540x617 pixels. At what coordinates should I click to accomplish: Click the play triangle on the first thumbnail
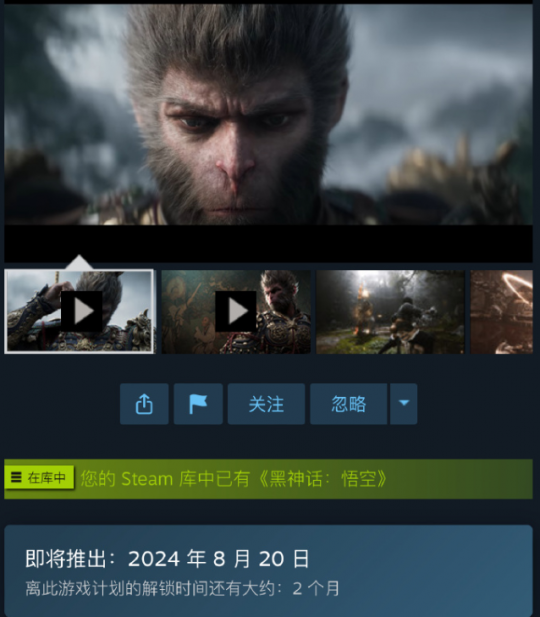point(81,311)
